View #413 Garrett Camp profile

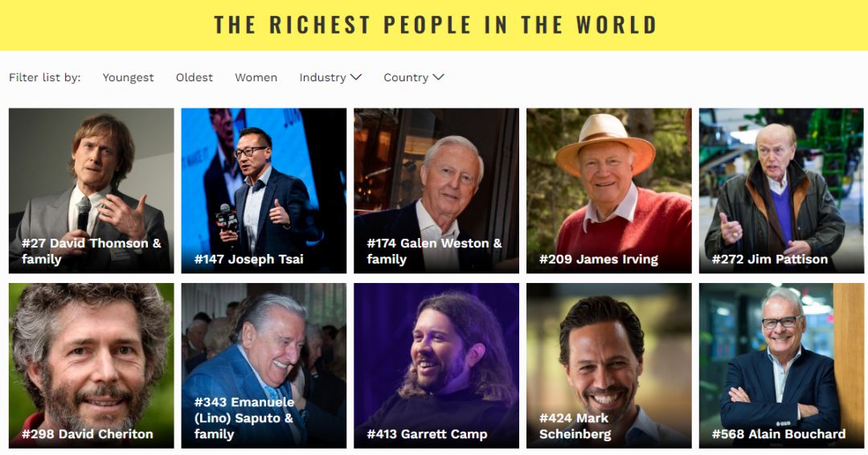click(436, 365)
